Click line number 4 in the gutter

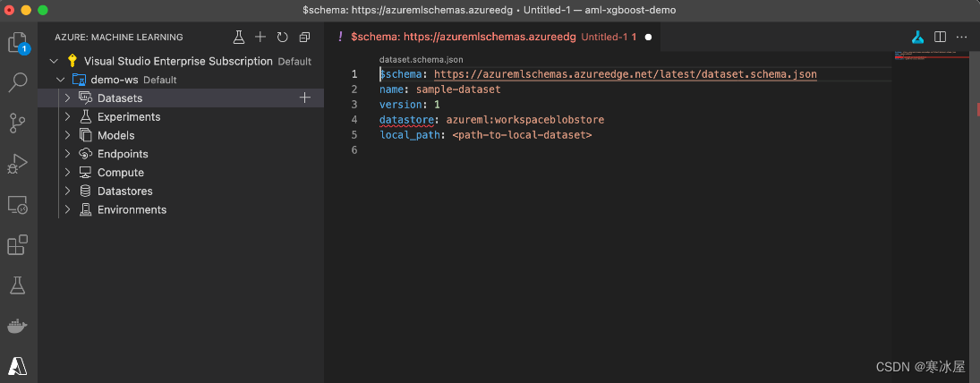354,119
